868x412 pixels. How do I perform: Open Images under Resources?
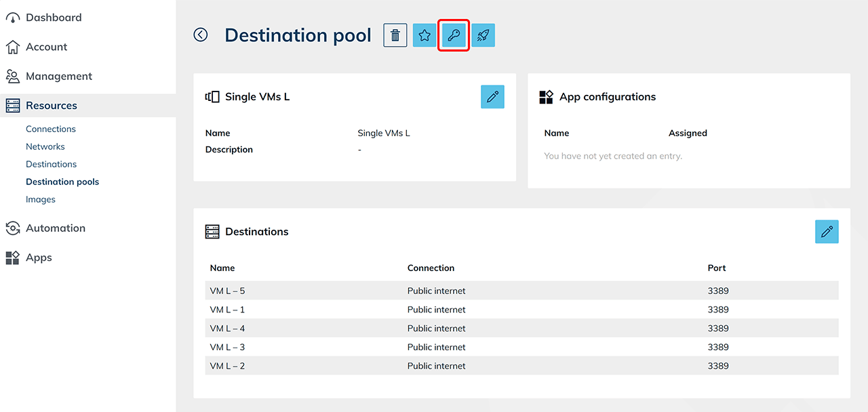[x=41, y=199]
